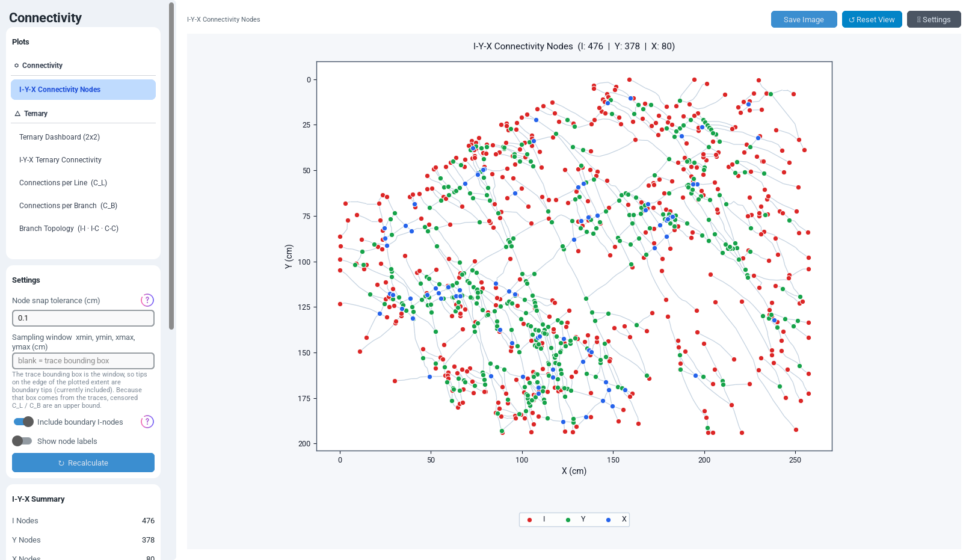Click the Ternary triangle section icon
Image resolution: width=972 pixels, height=560 pixels.
point(17,114)
